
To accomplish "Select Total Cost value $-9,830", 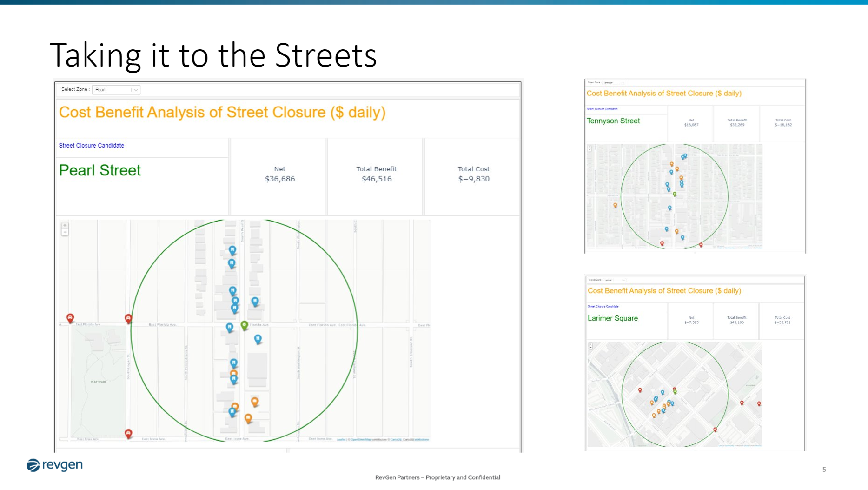I will pyautogui.click(x=474, y=179).
